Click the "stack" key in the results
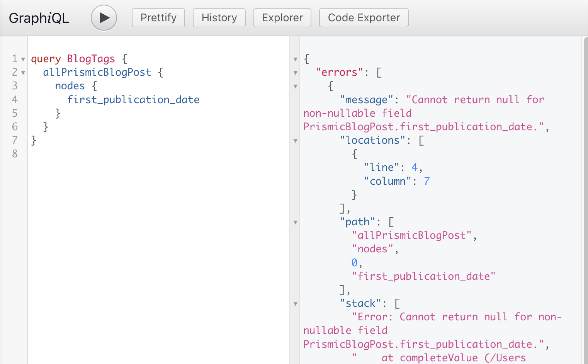 (361, 303)
